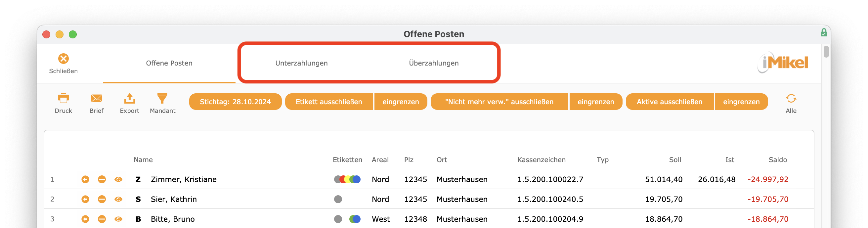Click back arrow icon for Bitte, Bruno

[x=85, y=219]
